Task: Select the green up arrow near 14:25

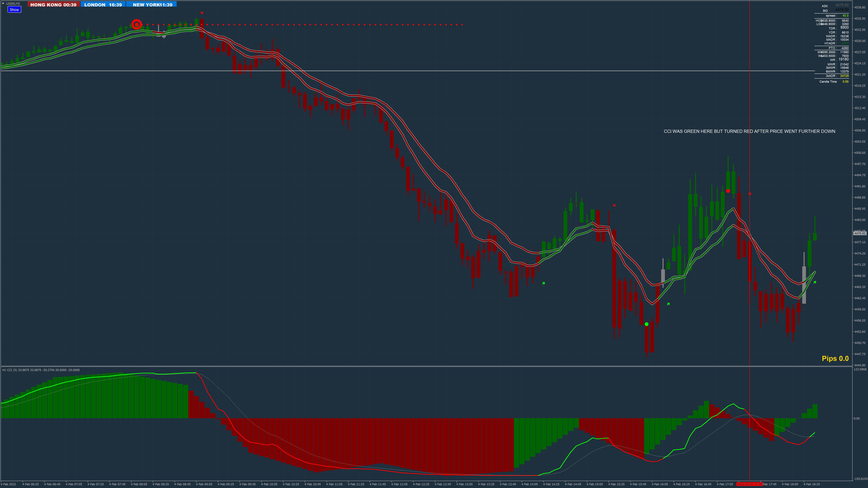Action: 544,283
